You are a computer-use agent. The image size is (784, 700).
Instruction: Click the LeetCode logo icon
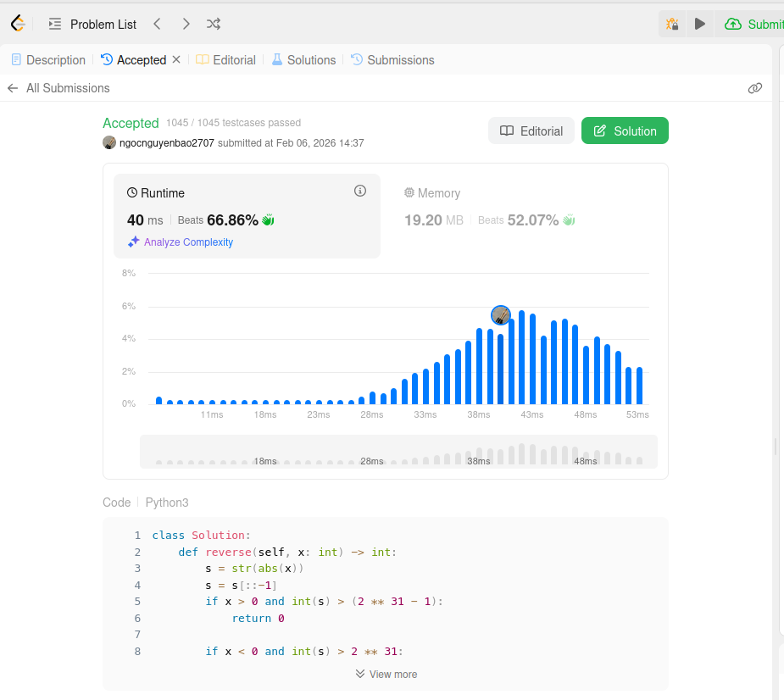(18, 24)
